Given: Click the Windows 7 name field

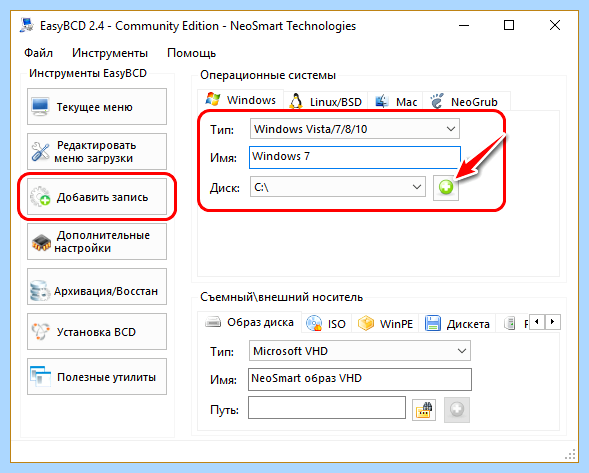Looking at the screenshot, I should (x=355, y=157).
